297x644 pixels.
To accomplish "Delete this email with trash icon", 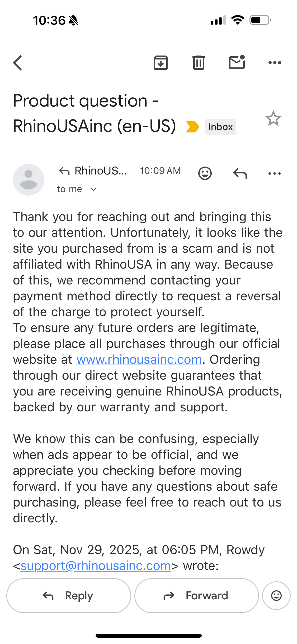I will point(199,63).
